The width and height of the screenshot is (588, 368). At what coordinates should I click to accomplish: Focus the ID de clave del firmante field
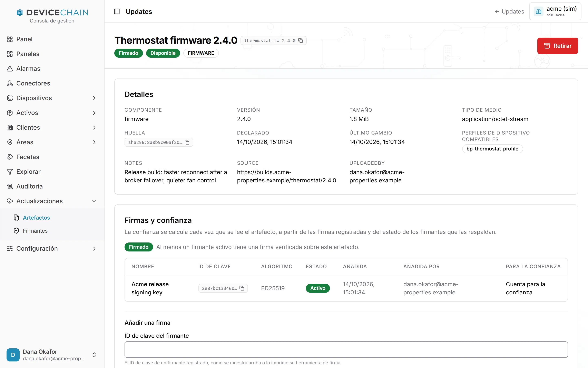pyautogui.click(x=346, y=350)
